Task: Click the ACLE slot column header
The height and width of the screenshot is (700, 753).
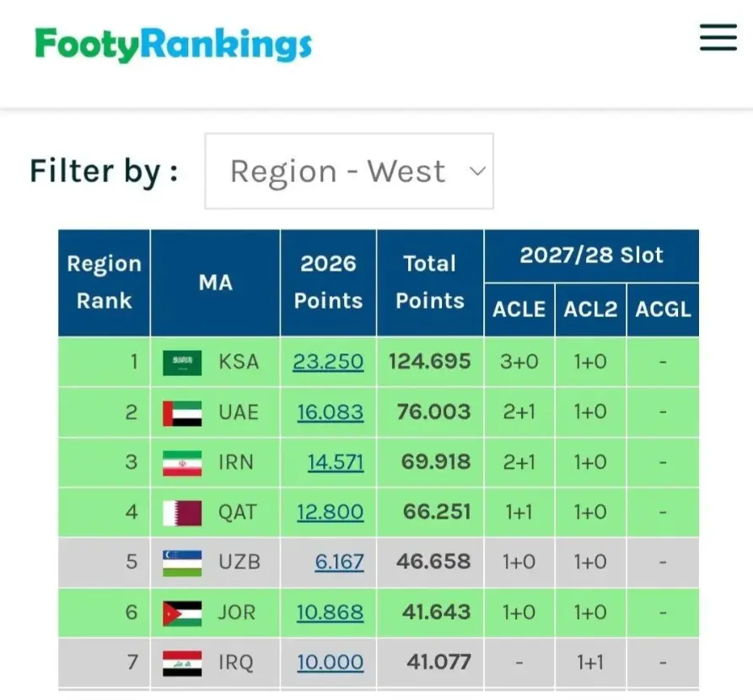Action: tap(519, 310)
